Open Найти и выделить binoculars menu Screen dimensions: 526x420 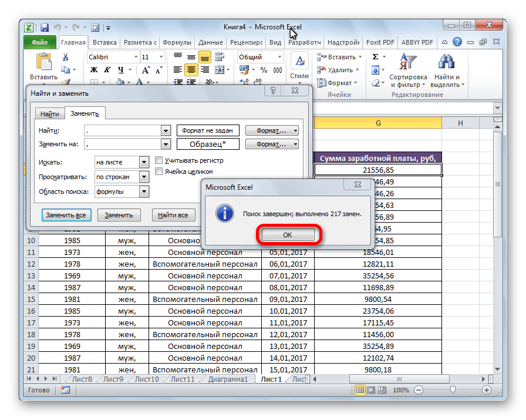(x=447, y=70)
